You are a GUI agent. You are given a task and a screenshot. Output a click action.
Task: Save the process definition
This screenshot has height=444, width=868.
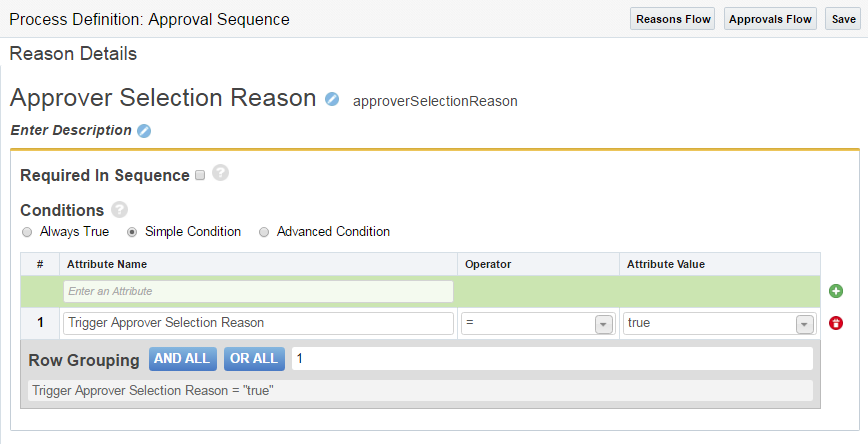843,19
